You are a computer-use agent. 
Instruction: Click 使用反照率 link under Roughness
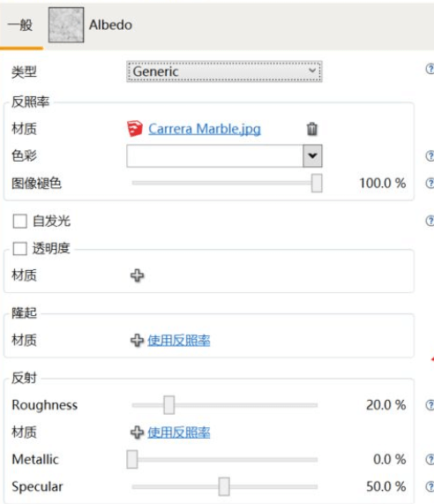click(179, 433)
